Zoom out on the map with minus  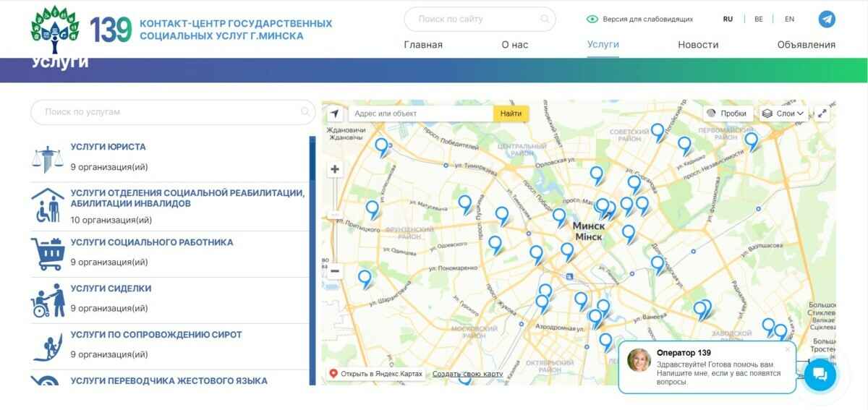(335, 272)
